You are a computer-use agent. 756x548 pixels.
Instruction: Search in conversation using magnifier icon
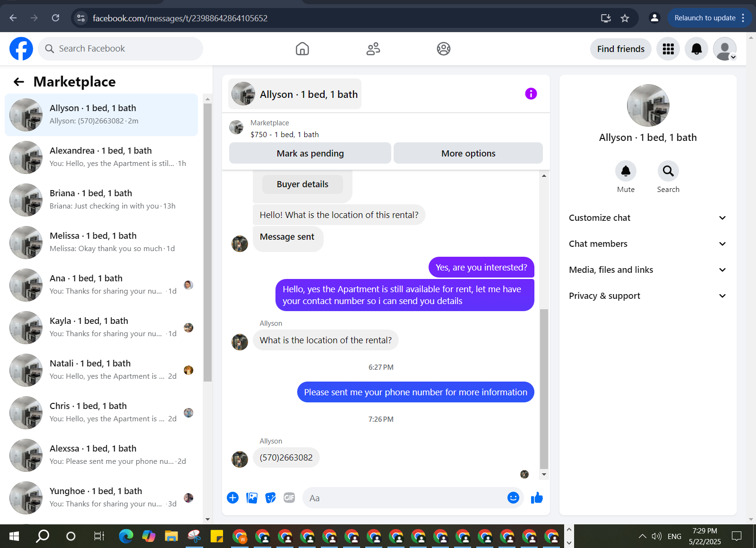click(668, 171)
